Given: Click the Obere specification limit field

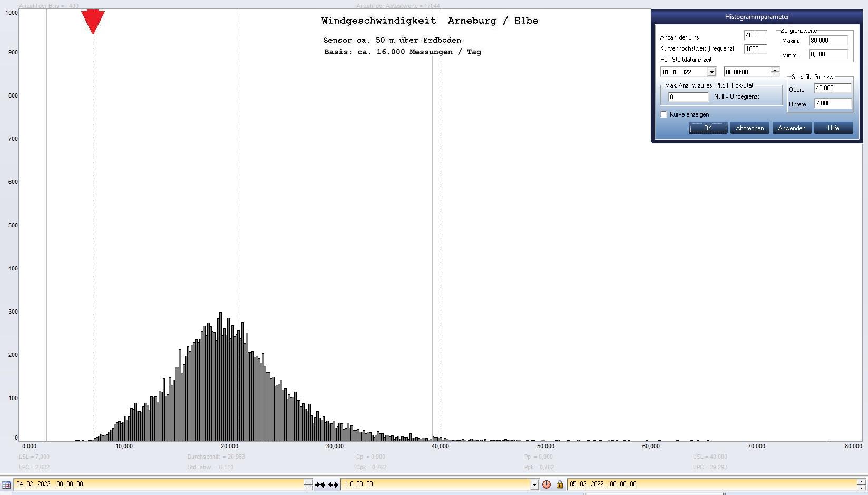Looking at the screenshot, I should (832, 88).
